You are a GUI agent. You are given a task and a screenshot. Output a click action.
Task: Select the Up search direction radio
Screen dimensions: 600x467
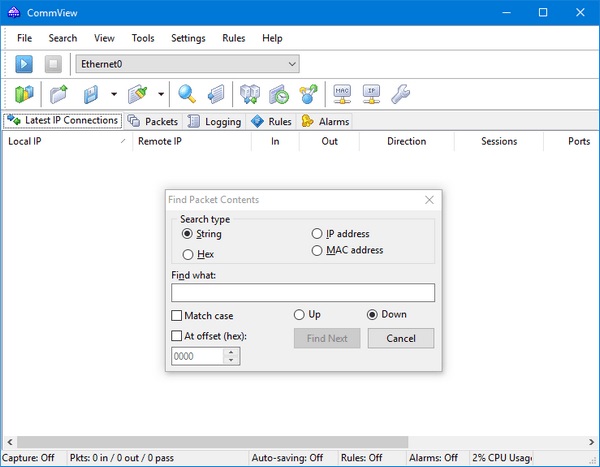(x=299, y=315)
